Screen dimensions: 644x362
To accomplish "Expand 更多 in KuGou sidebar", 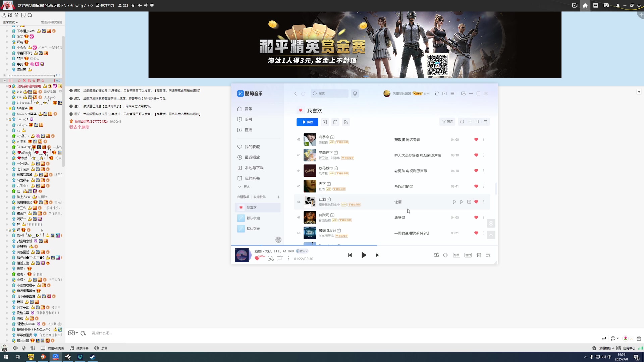I will 244,187.
